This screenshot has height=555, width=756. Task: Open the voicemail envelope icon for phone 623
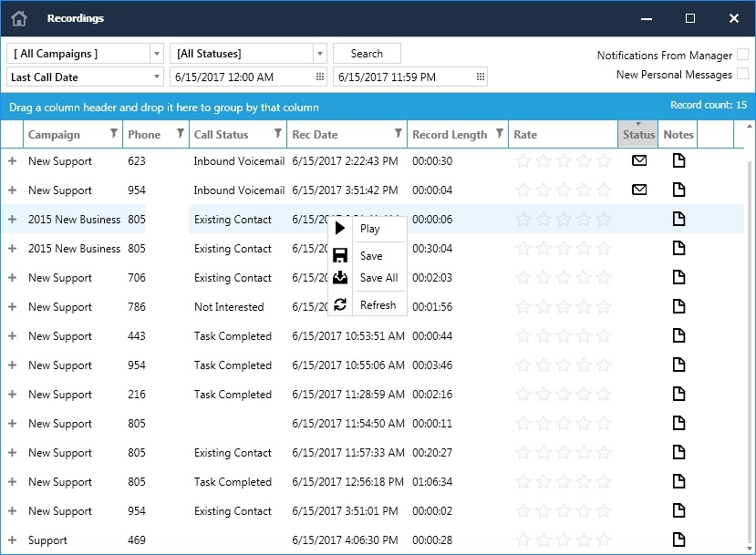point(639,161)
